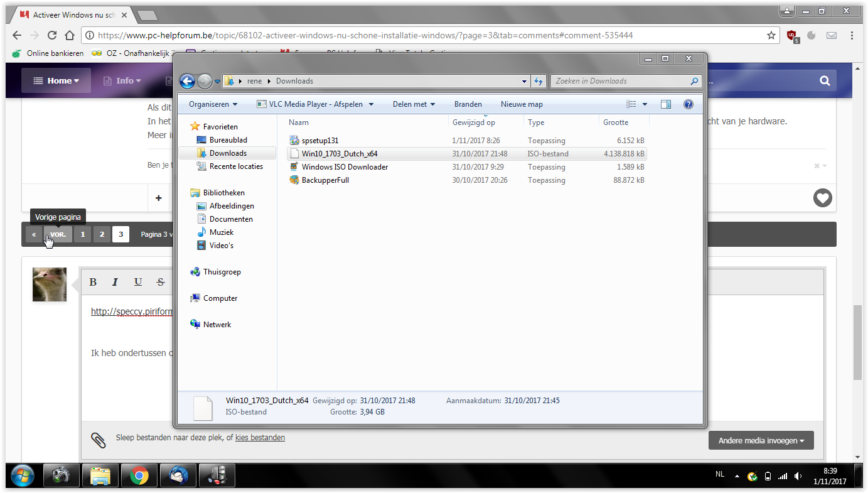Go to forum page 1
The width and height of the screenshot is (868, 493).
pos(82,234)
